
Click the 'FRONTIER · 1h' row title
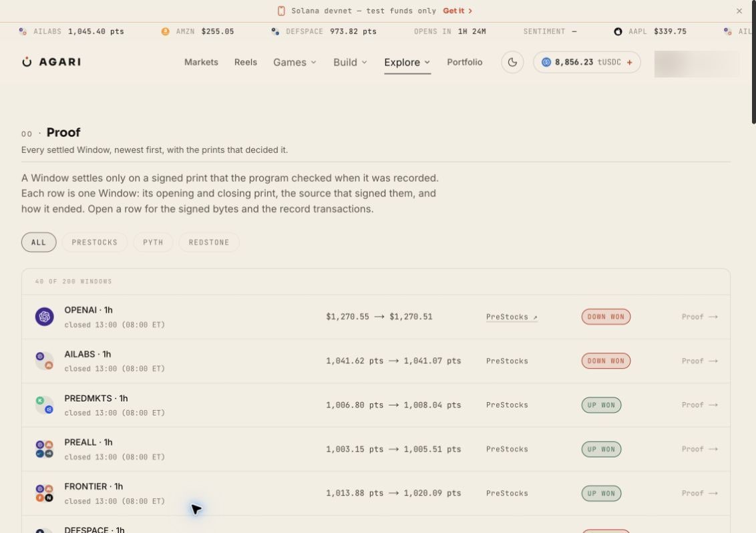pos(93,486)
